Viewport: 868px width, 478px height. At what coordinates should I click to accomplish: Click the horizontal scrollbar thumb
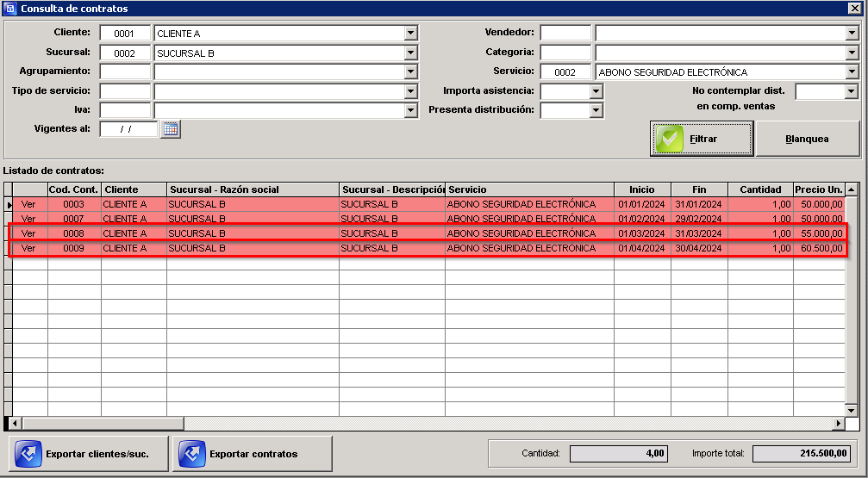(103, 423)
